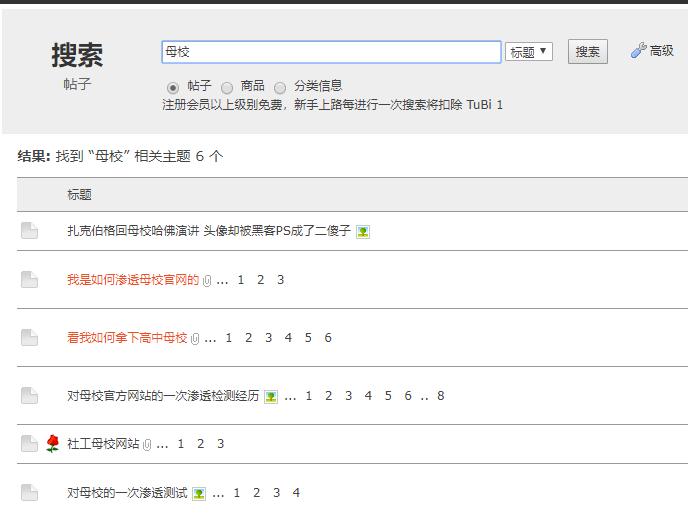Click the 标题 column header in results table
Screen dimensions: 688x515
(x=79, y=195)
